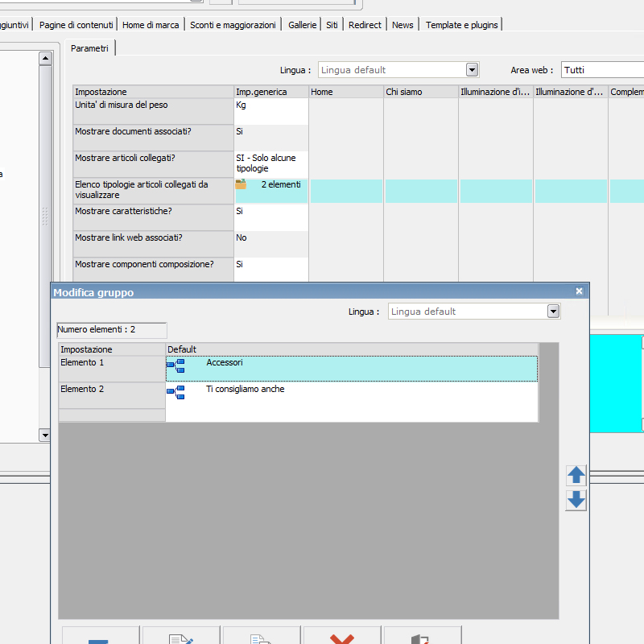Click the left panel scrollbar up arrow
This screenshot has height=644, width=644.
pos(45,58)
